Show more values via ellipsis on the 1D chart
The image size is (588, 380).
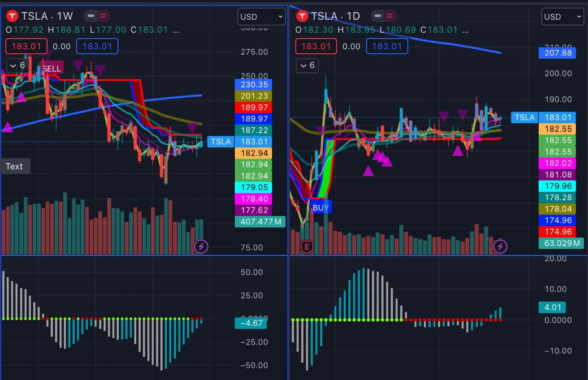(x=466, y=30)
